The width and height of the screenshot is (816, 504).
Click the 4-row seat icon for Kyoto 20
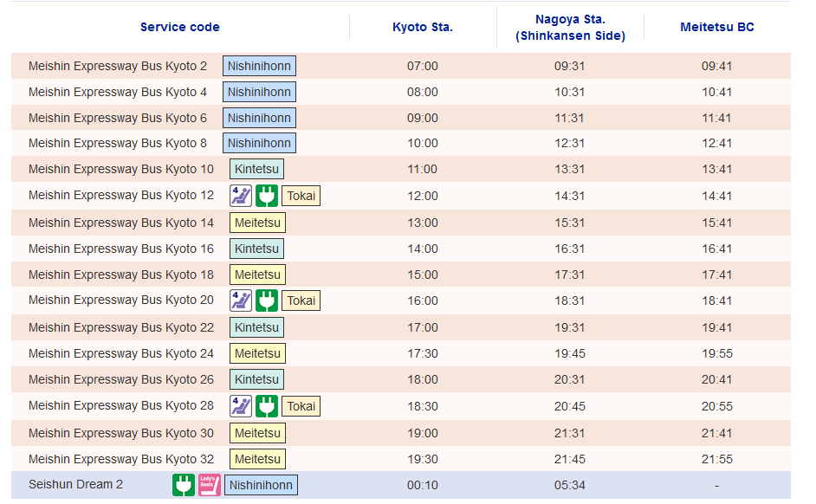click(241, 300)
